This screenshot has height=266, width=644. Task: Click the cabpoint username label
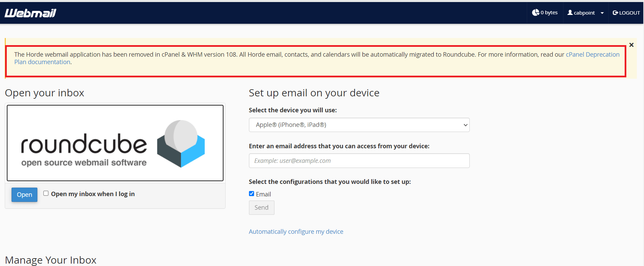(584, 13)
